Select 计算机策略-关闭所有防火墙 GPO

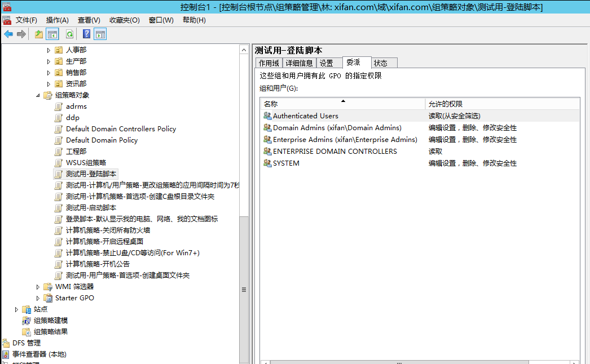click(108, 230)
